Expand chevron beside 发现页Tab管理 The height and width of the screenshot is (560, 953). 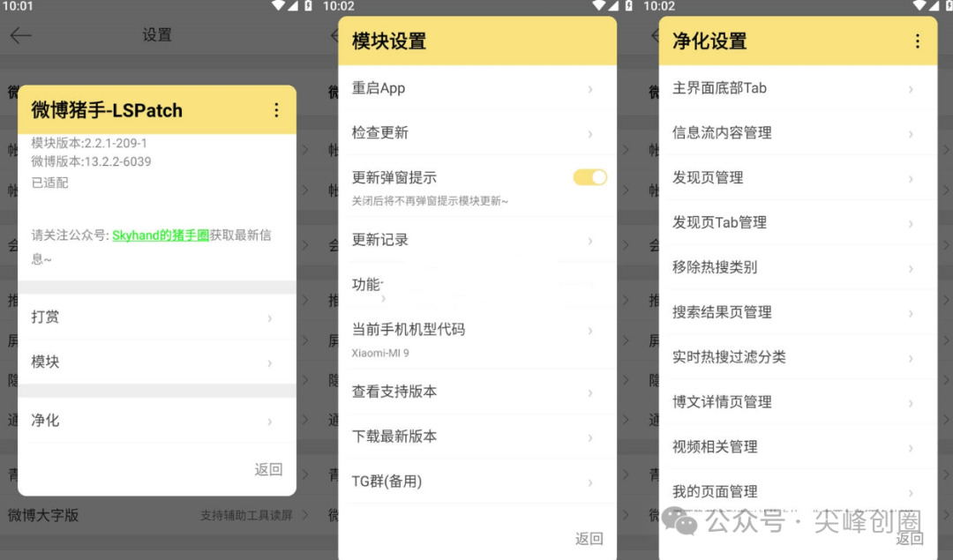pos(911,223)
